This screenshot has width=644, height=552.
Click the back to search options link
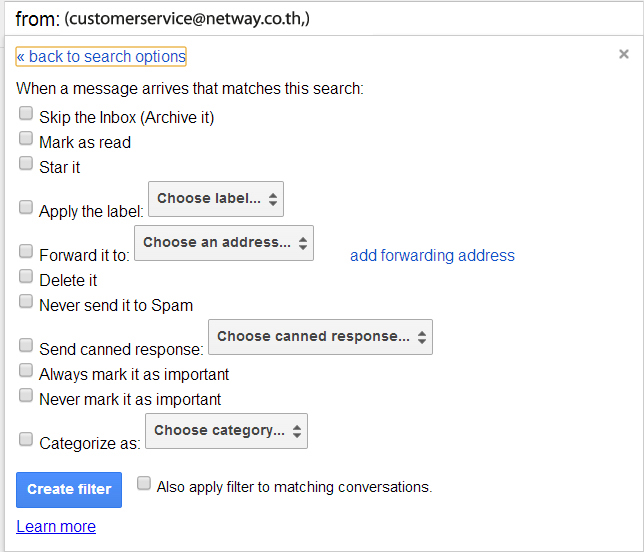click(101, 57)
